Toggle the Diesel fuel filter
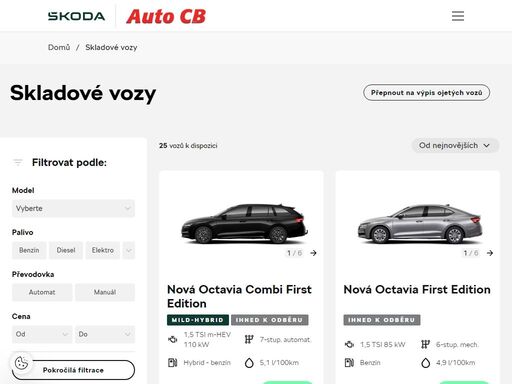 pyautogui.click(x=66, y=250)
